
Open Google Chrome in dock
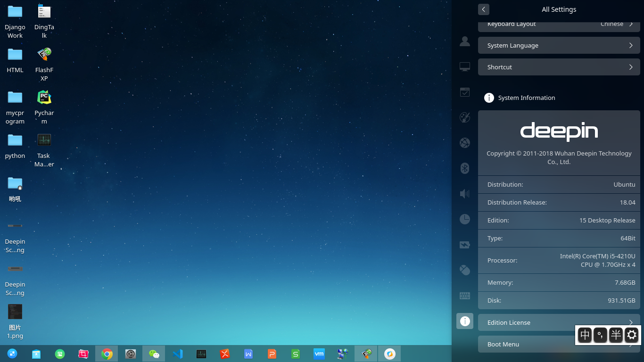pos(107,354)
